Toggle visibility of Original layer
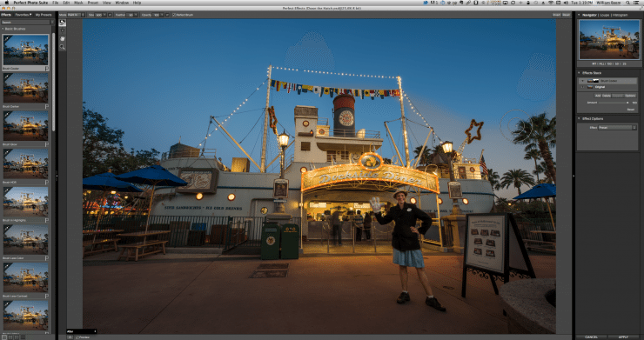 pyautogui.click(x=583, y=87)
